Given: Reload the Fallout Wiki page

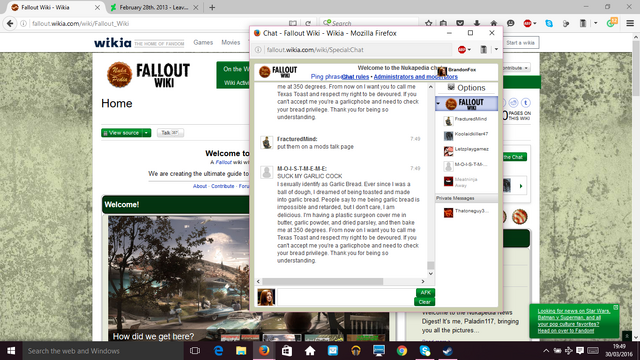Looking at the screenshot, I should point(308,24).
